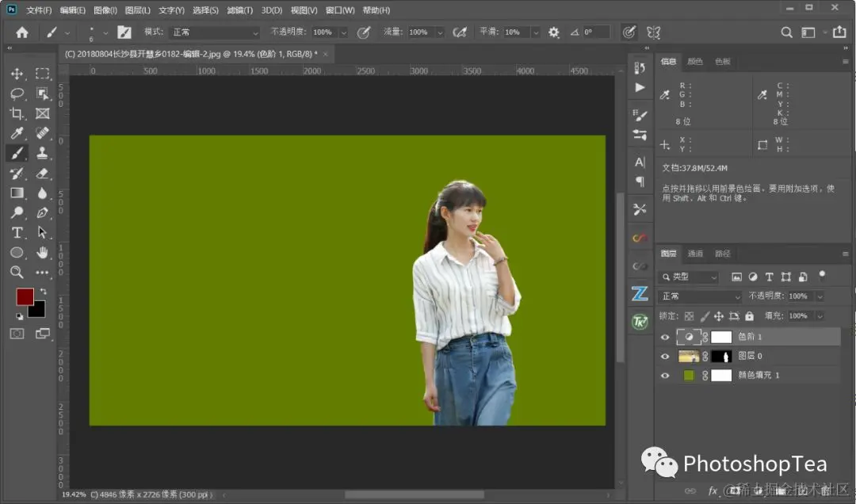Select the Hand tool
856x504 pixels.
[42, 252]
